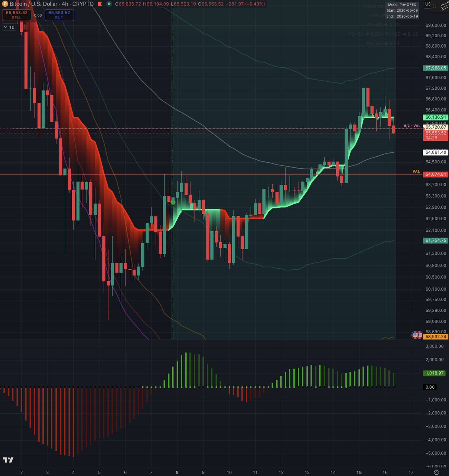
Task: Click the green signal dot near June 8
Action: tap(173, 202)
